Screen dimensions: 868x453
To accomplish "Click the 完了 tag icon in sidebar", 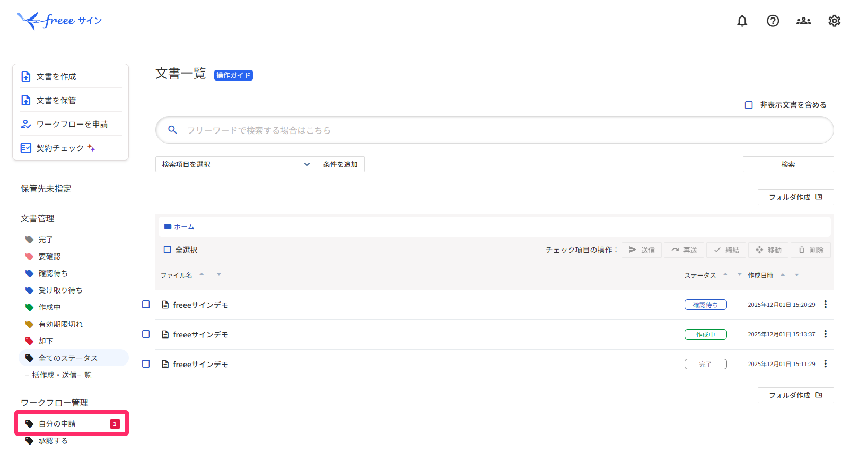I will tap(29, 239).
